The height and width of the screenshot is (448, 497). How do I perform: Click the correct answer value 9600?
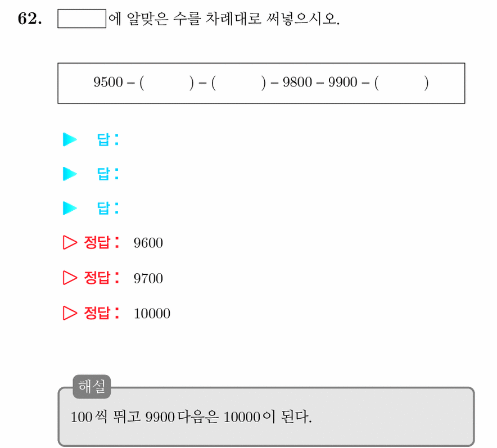point(148,243)
